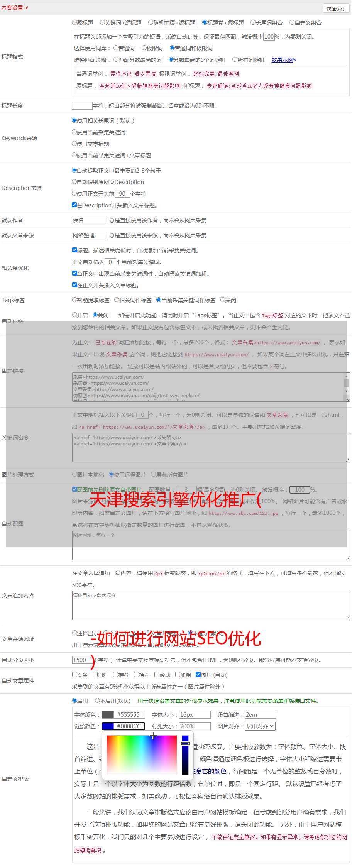352x868 pixels.
Task: Focus the 标题长度 character input
Action: 82,106
